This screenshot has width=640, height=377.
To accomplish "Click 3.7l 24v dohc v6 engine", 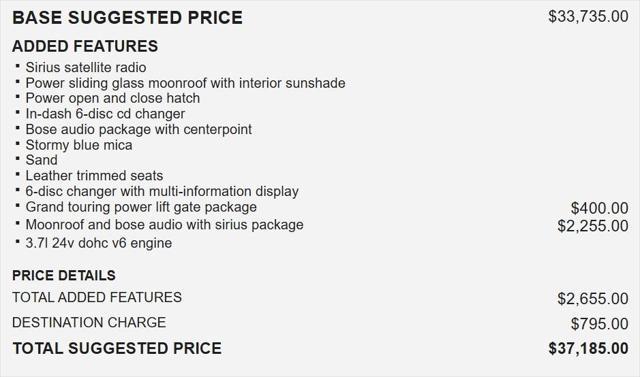I will (x=99, y=243).
